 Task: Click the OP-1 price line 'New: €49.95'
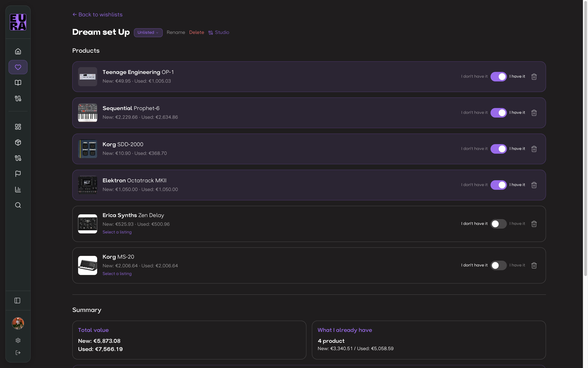(x=117, y=81)
